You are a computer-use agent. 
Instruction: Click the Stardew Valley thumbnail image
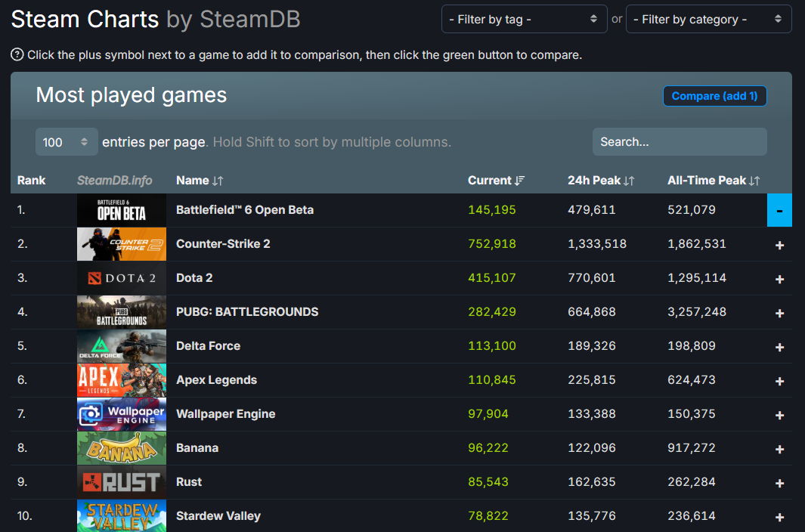coord(121,516)
